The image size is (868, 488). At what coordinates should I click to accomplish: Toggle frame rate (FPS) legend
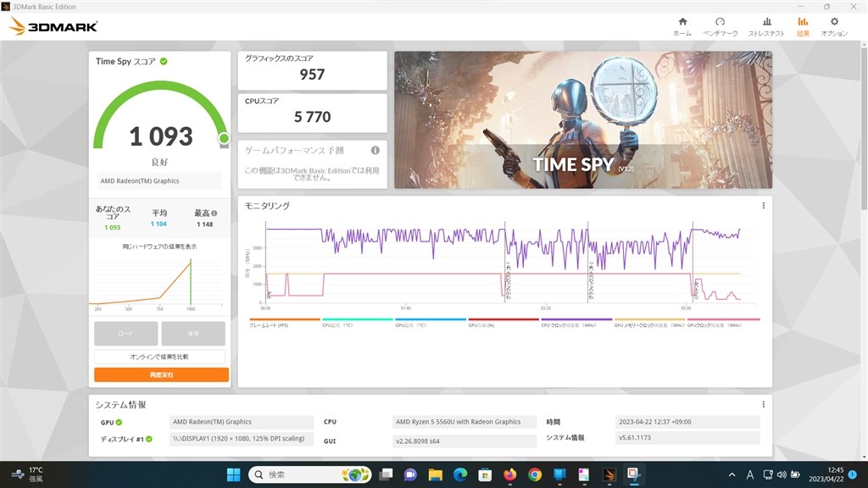285,323
